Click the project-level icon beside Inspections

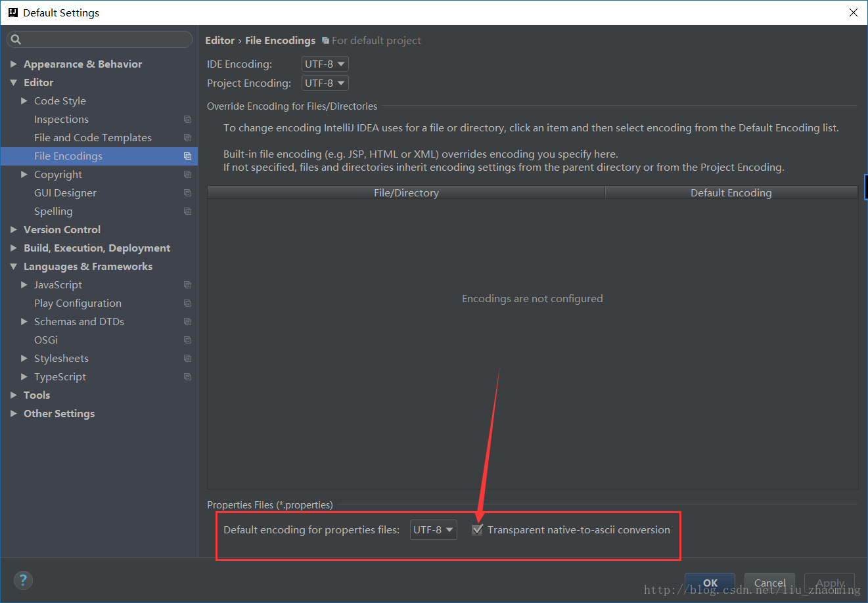[x=187, y=119]
